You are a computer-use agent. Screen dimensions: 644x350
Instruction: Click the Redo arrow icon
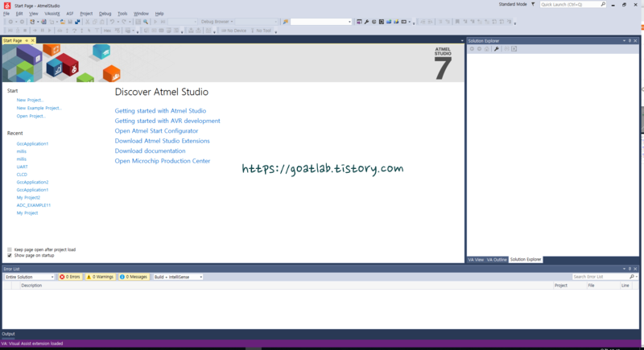124,22
